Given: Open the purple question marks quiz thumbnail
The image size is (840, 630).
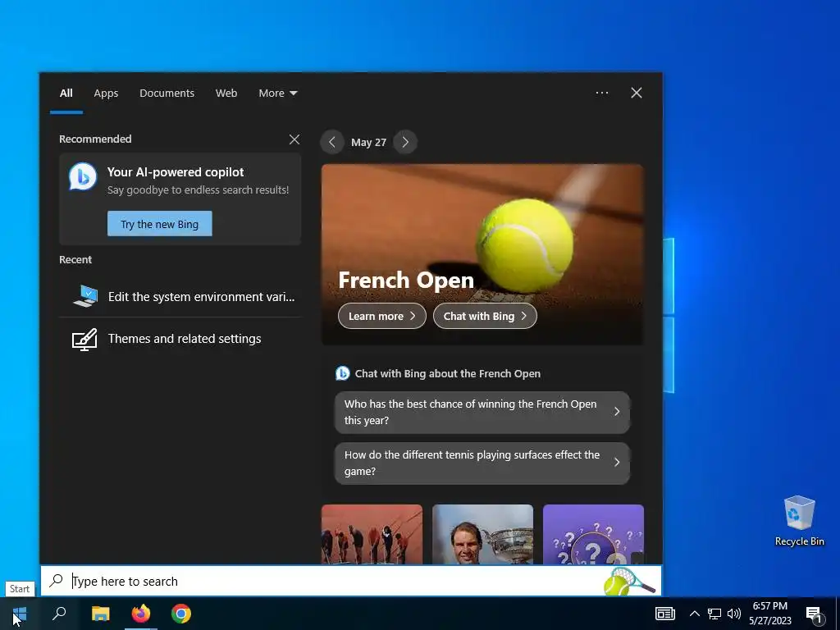Looking at the screenshot, I should point(594,534).
